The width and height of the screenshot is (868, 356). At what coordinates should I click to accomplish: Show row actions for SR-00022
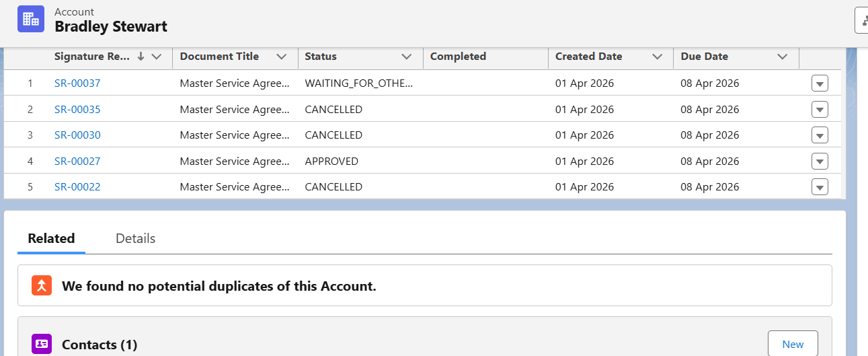click(x=820, y=187)
